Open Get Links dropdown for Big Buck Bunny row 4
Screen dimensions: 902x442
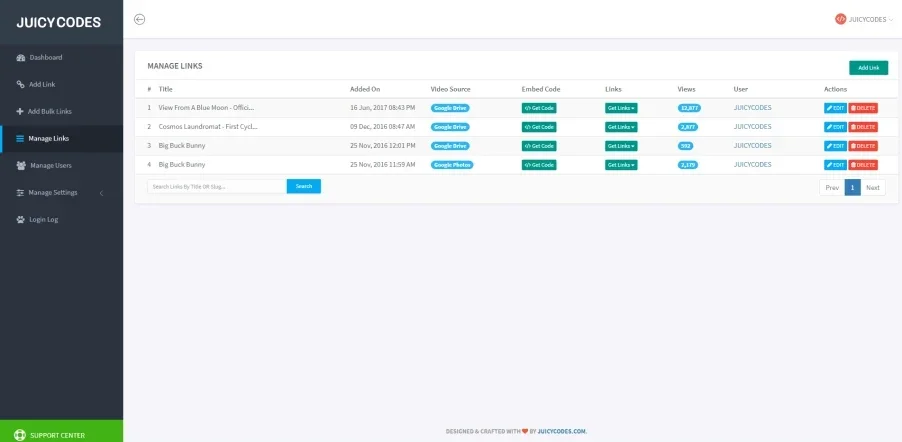coord(621,165)
